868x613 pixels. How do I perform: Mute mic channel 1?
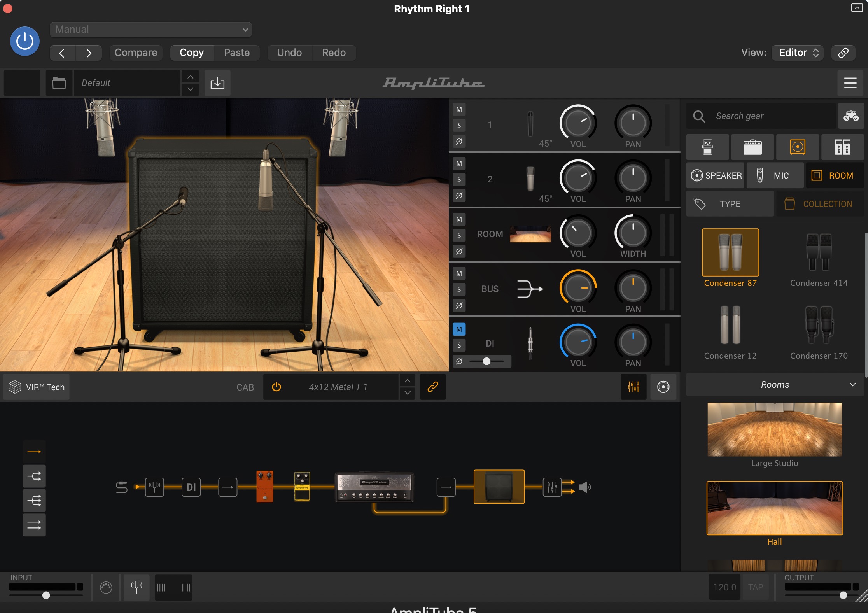[459, 109]
